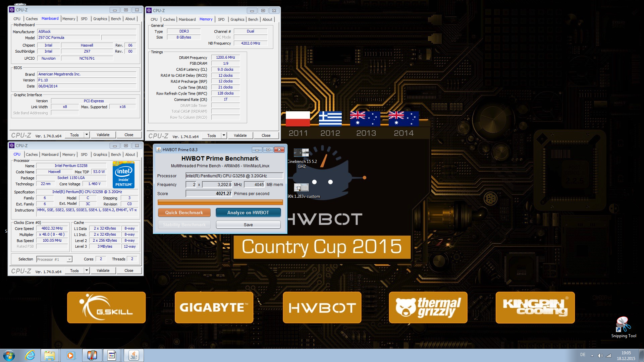Open Windows Explorer folder icon in taskbar
Screen dimensions: 644x362
tap(50, 355)
